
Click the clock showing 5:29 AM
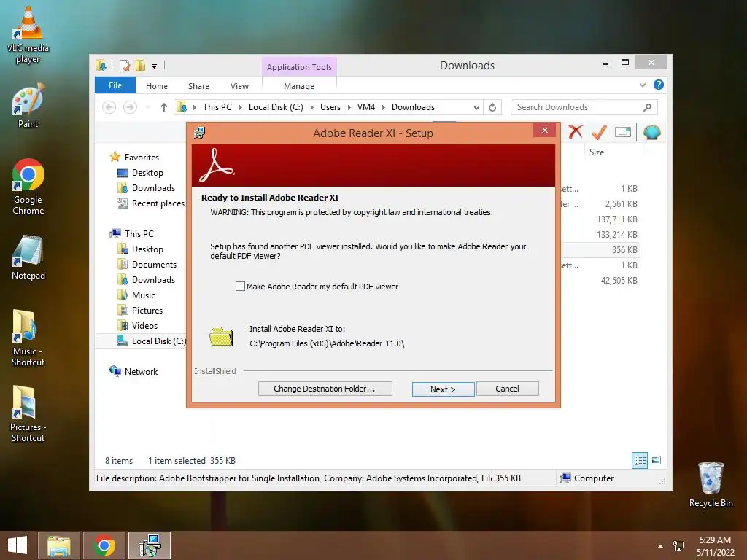coord(715,540)
